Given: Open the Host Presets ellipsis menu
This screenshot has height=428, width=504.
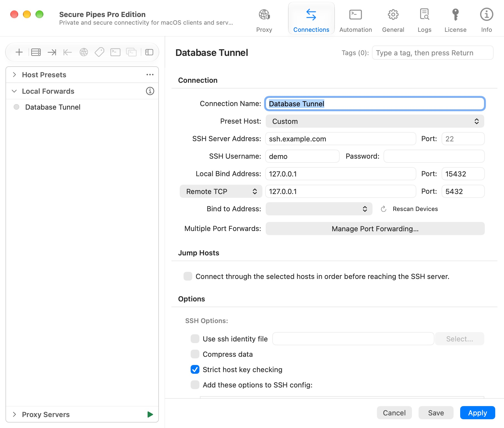Looking at the screenshot, I should tap(150, 75).
